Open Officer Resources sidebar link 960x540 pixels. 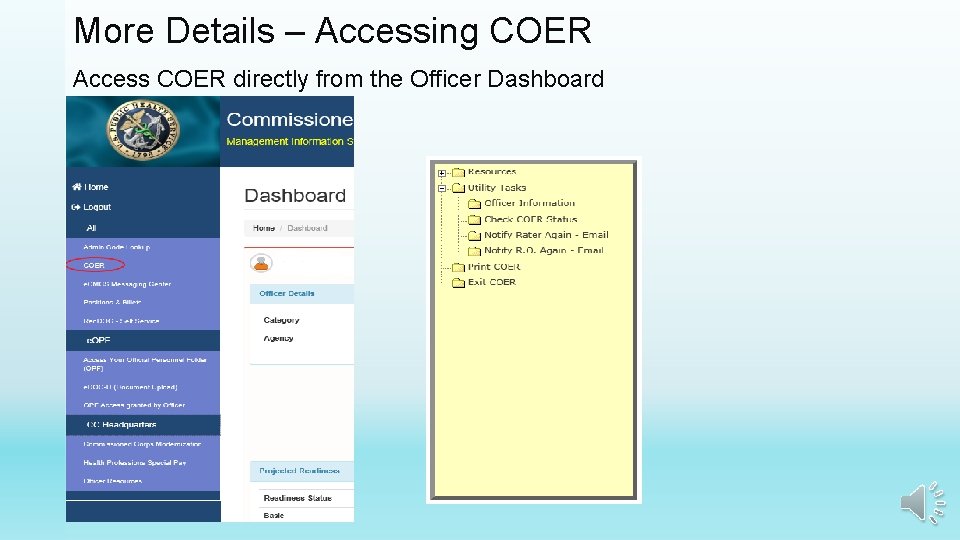tap(113, 481)
